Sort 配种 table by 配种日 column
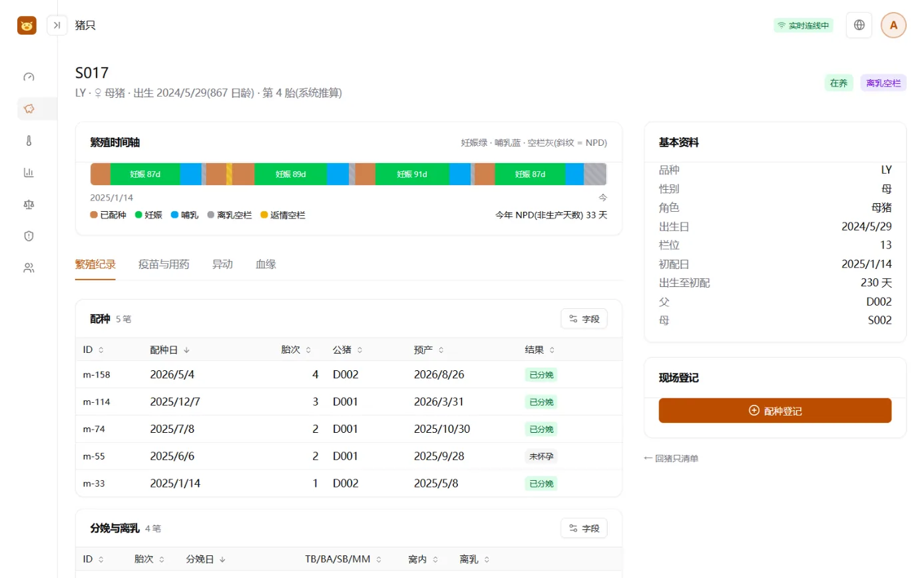Image resolution: width=924 pixels, height=578 pixels. (170, 350)
